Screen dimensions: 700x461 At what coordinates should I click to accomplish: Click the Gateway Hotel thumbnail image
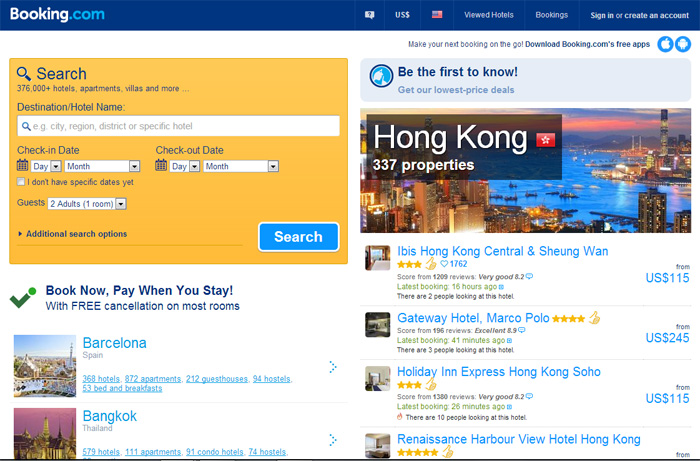pos(377,324)
